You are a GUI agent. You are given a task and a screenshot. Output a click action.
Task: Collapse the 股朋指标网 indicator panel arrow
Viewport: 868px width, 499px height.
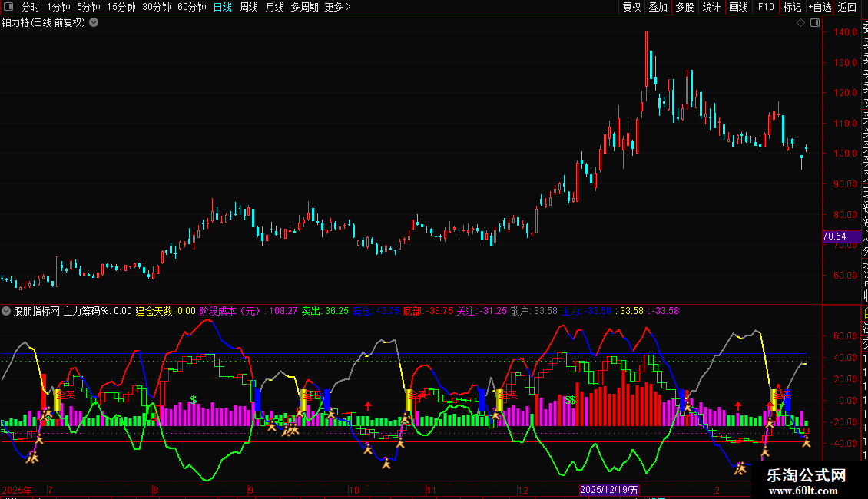[x=6, y=311]
